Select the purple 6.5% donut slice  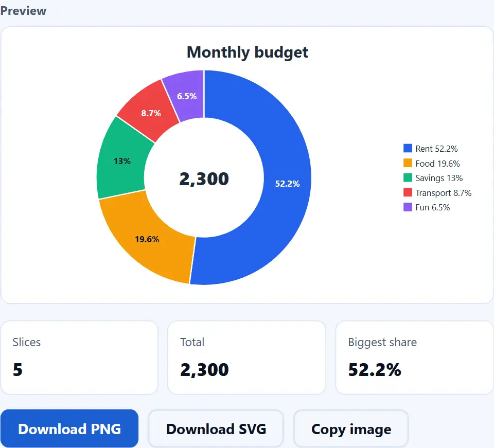pos(187,96)
